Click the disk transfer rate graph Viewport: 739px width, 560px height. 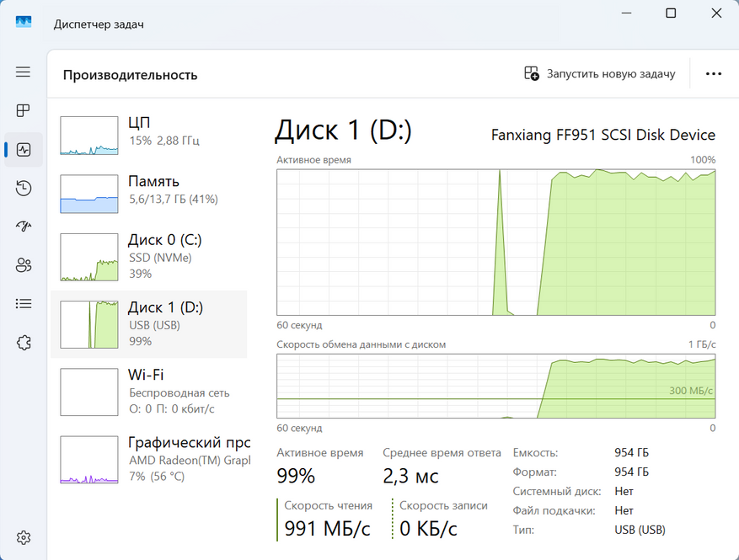tap(495, 387)
